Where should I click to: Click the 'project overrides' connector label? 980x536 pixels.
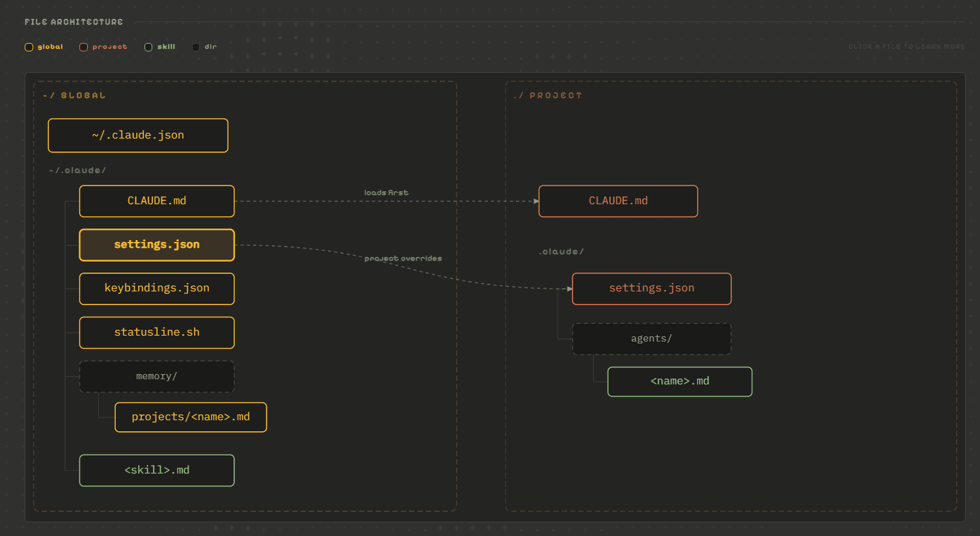403,258
